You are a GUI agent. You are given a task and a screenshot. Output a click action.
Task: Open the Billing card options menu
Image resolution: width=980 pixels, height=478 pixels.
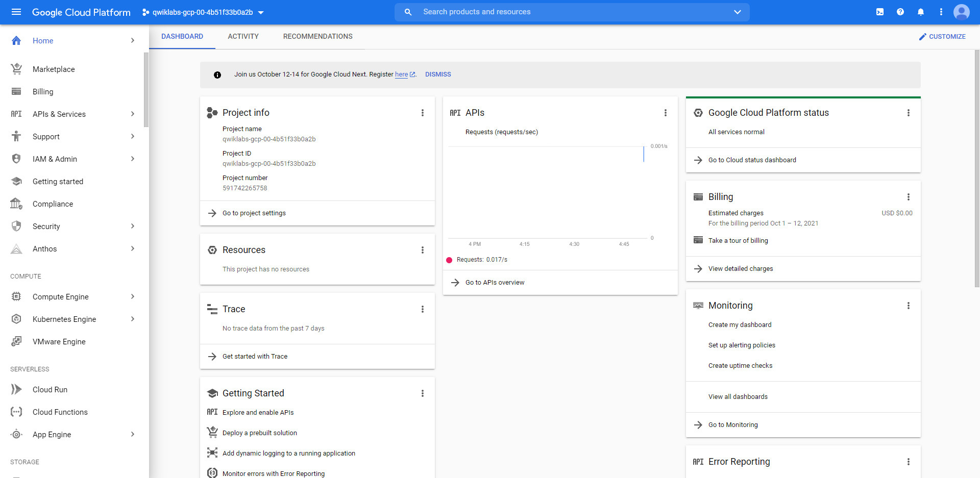[909, 196]
